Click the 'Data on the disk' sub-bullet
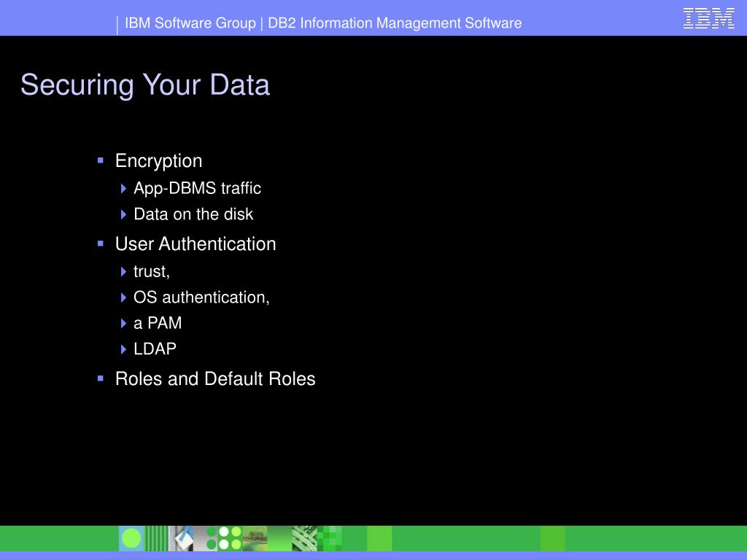The image size is (747, 560). (193, 214)
